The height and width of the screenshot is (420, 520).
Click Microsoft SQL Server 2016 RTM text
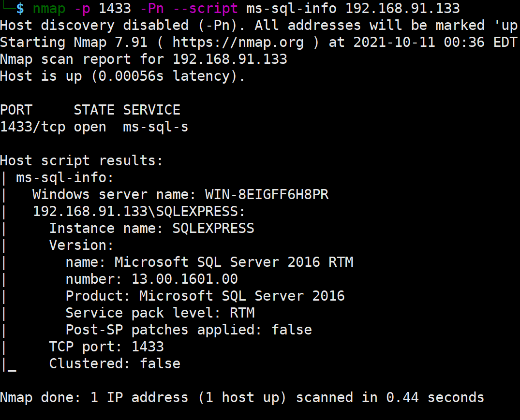coord(234,262)
